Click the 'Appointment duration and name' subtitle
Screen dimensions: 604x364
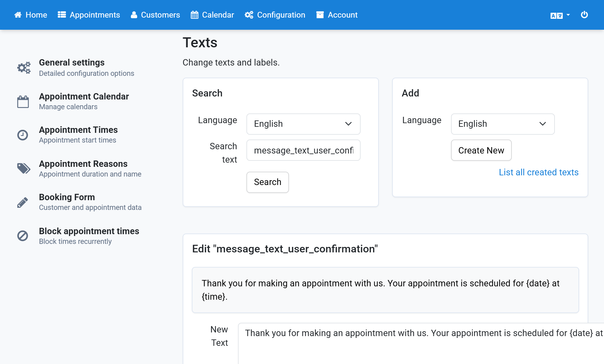tap(90, 174)
